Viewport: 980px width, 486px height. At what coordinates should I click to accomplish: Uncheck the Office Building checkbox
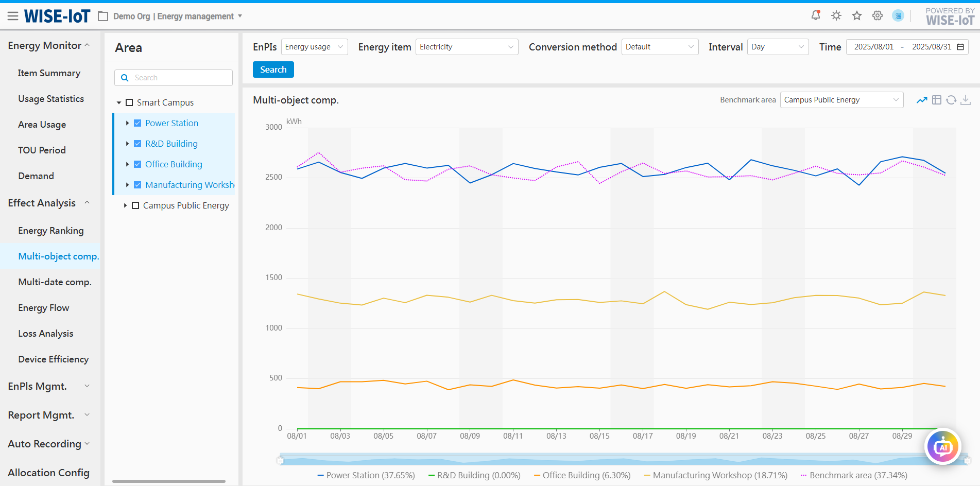pos(137,164)
